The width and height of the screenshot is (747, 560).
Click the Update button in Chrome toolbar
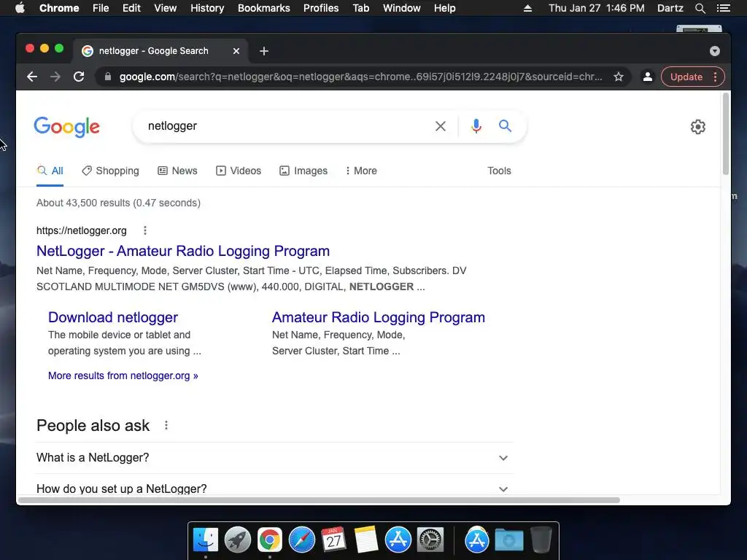[x=686, y=77]
